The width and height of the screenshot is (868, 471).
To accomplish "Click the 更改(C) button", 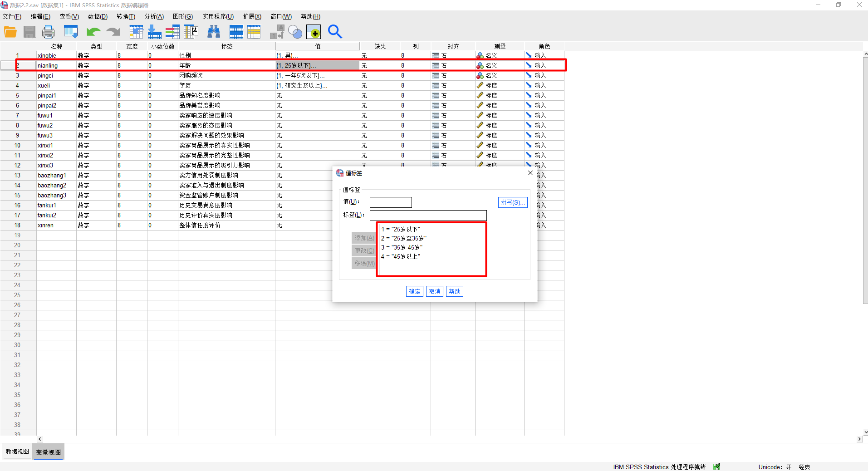I will pos(364,250).
